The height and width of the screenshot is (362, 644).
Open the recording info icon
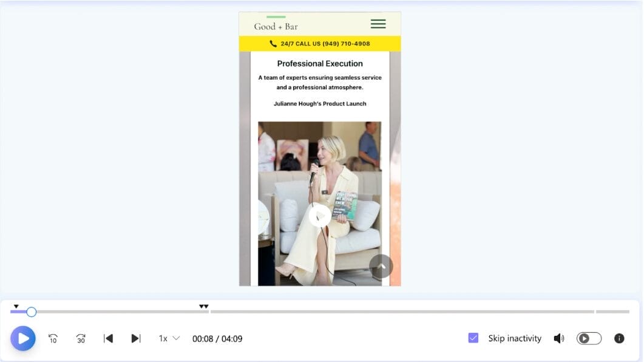(619, 338)
